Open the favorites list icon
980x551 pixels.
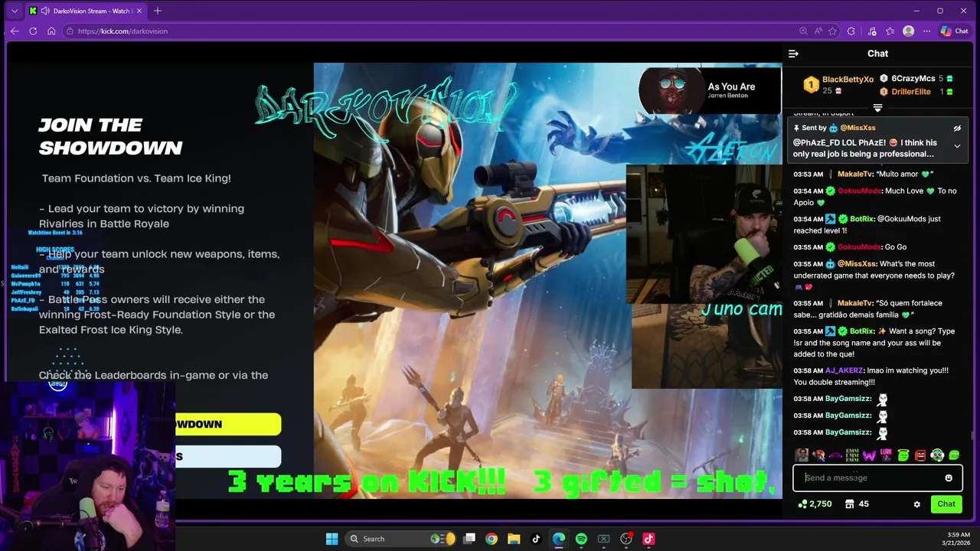pyautogui.click(x=890, y=31)
